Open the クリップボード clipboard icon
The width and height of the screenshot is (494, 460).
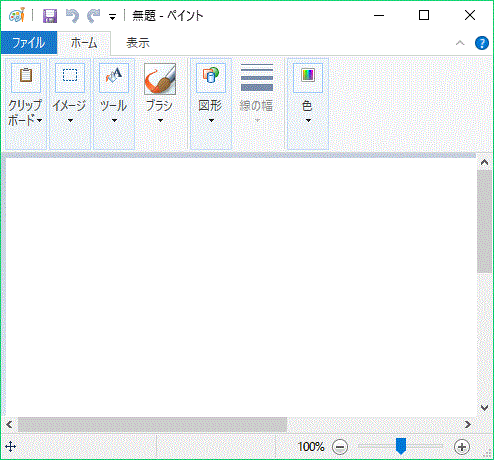pos(26,78)
